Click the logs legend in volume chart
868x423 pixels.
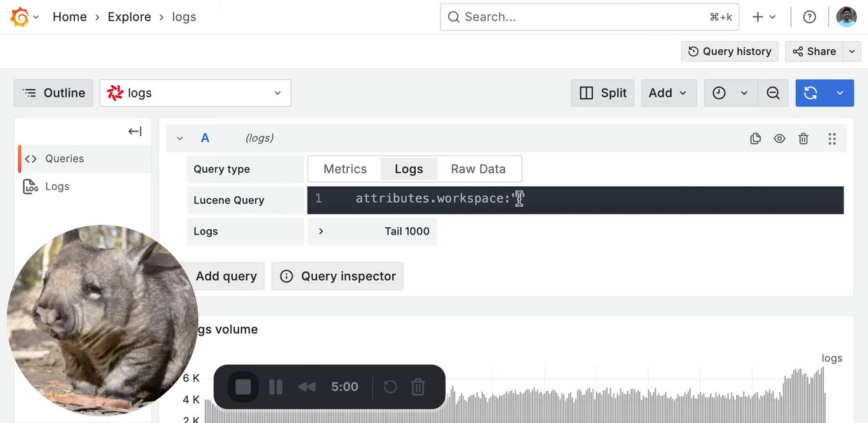832,358
